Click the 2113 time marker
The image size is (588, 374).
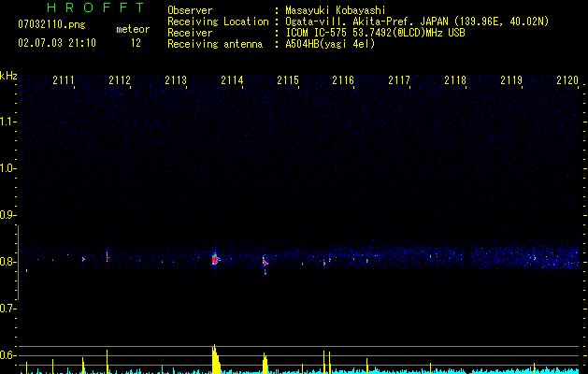[176, 80]
